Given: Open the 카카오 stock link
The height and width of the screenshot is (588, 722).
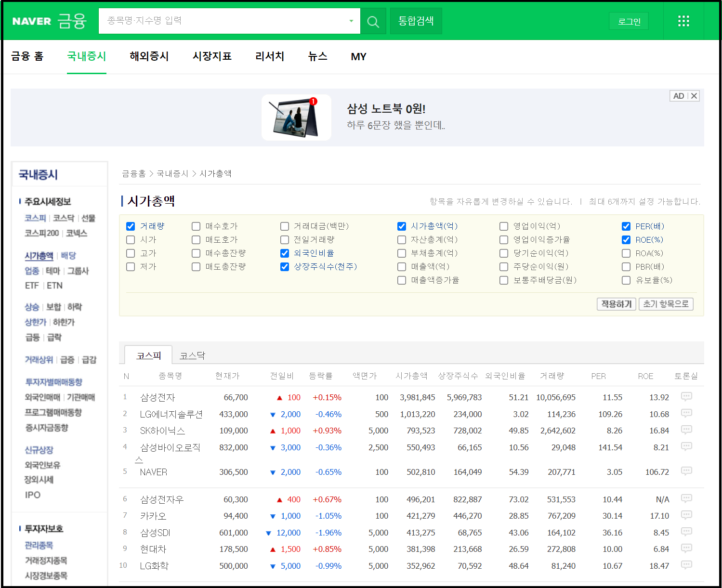Looking at the screenshot, I should click(x=153, y=516).
